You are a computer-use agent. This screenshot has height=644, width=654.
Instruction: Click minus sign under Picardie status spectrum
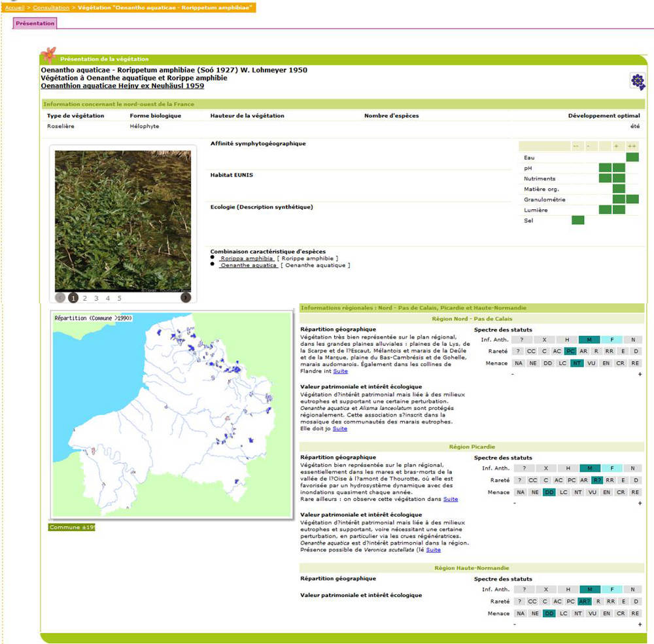513,503
